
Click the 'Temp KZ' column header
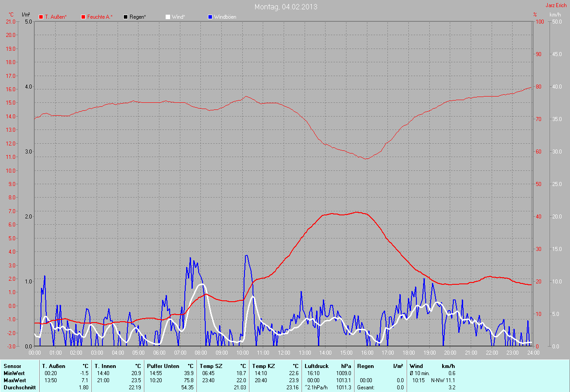pyautogui.click(x=263, y=366)
